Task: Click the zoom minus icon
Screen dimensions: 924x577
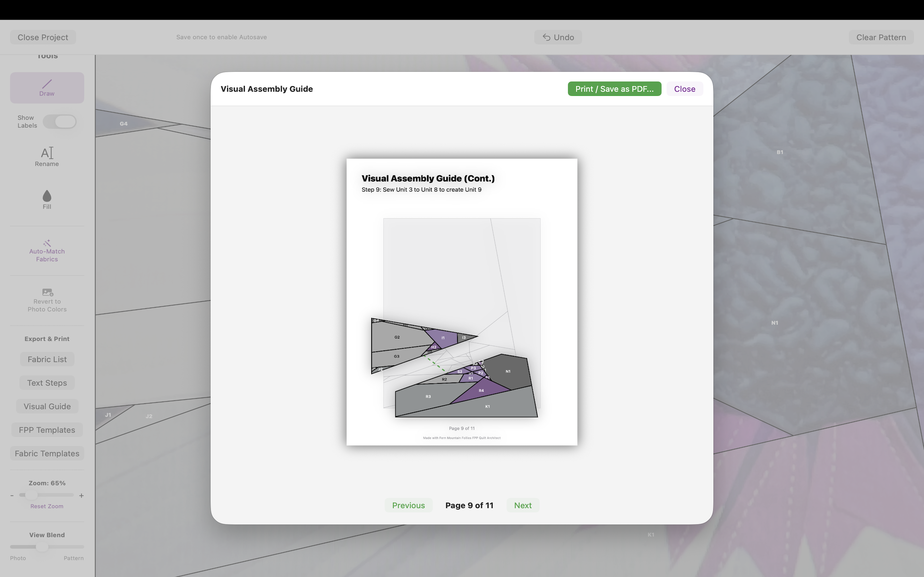Action: [x=12, y=496]
